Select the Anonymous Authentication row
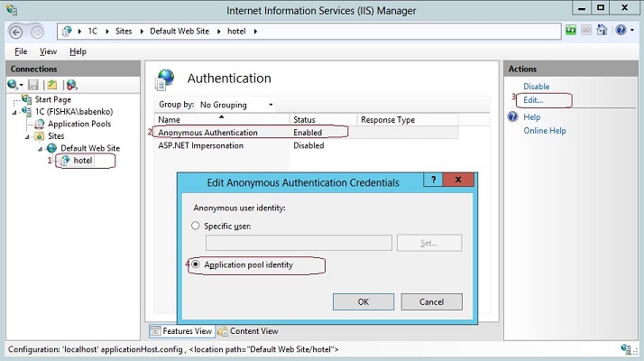 pyautogui.click(x=306, y=133)
